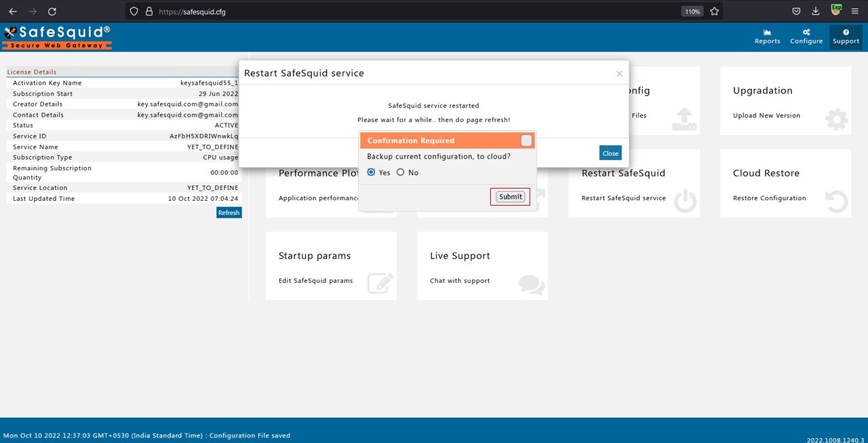Click the Confirmation Required title bar
Image resolution: width=868 pixels, height=443 pixels.
(448, 140)
